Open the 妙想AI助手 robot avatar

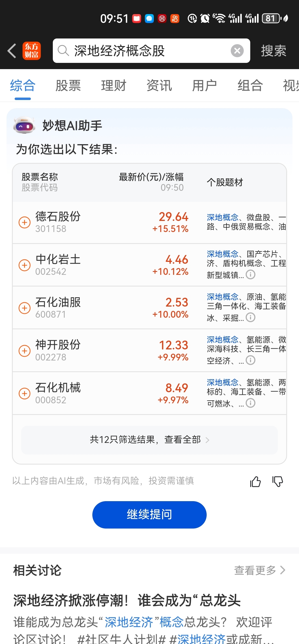[24, 125]
